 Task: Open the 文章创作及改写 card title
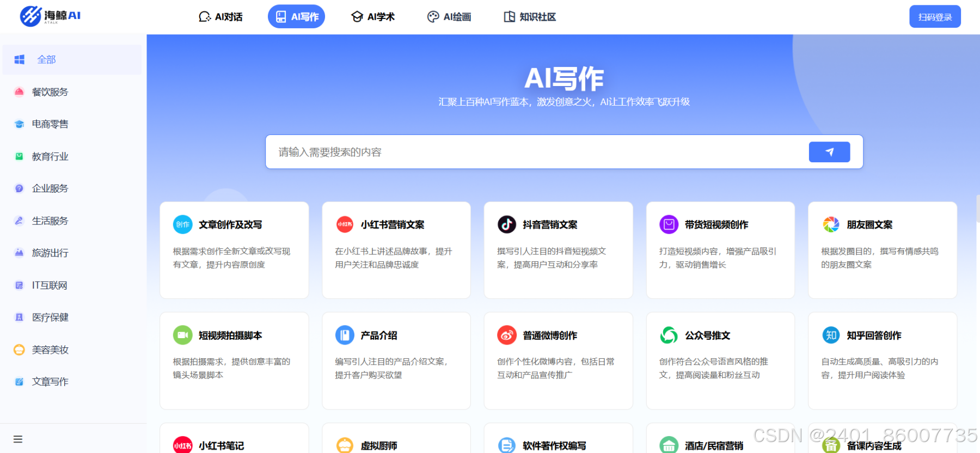(230, 225)
